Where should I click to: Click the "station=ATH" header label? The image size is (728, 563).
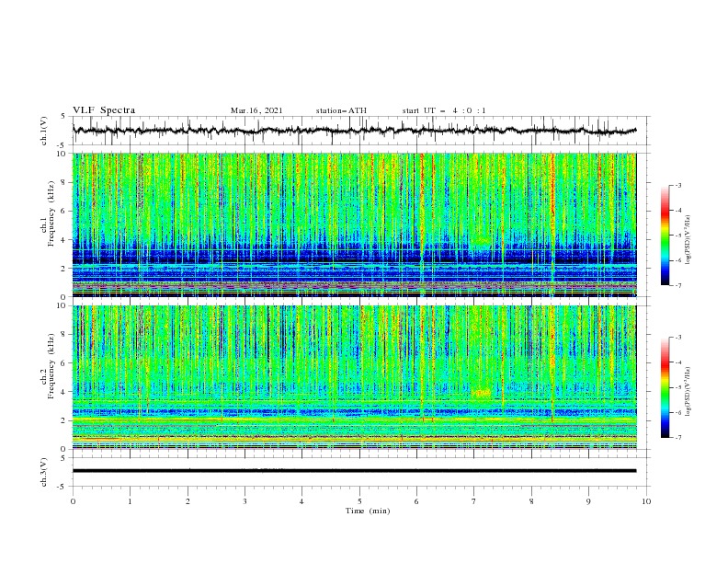pos(341,110)
